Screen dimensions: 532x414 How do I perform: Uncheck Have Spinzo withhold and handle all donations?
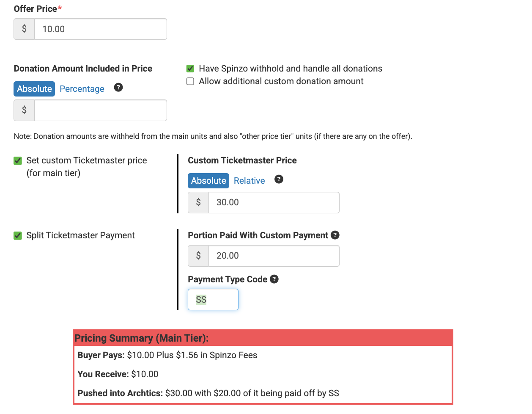click(190, 69)
